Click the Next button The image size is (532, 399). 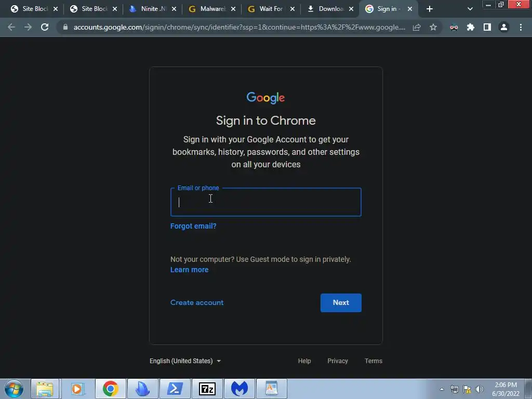point(341,303)
